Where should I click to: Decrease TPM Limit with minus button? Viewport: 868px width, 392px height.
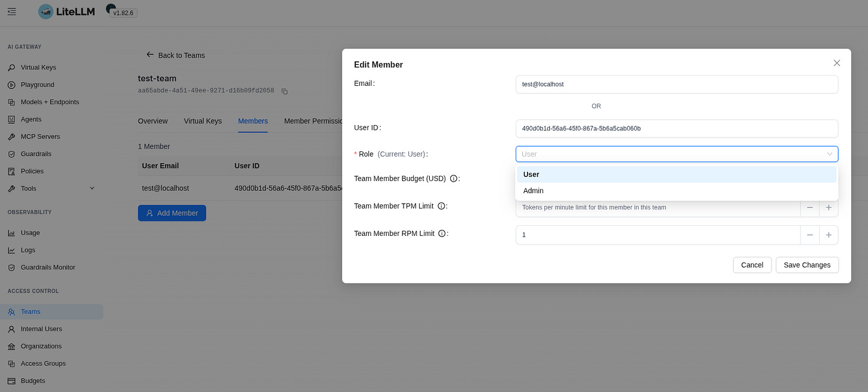tap(810, 207)
